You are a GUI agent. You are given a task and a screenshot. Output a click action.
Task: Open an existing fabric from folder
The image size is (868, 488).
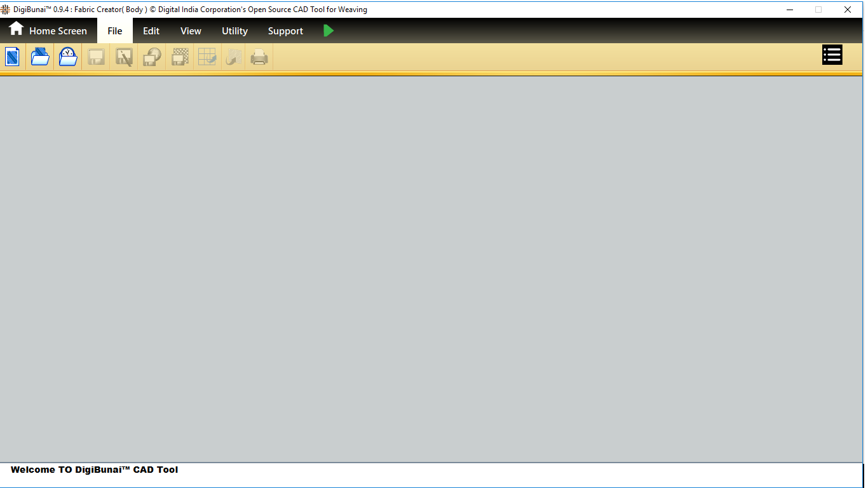[40, 57]
